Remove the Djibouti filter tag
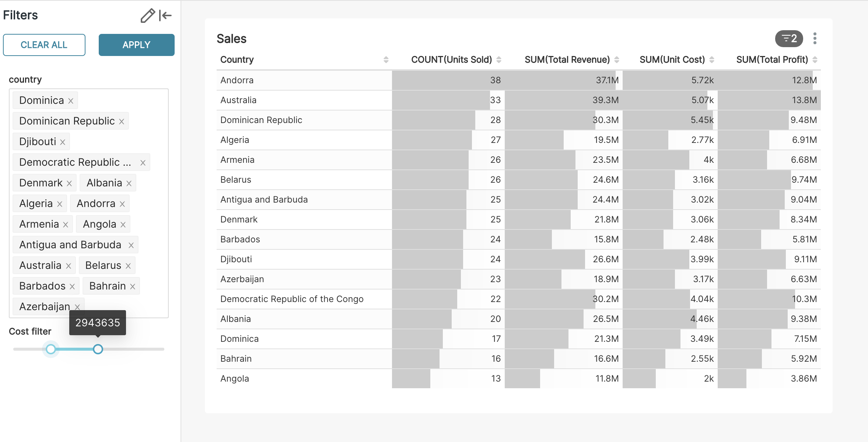 [x=63, y=141]
